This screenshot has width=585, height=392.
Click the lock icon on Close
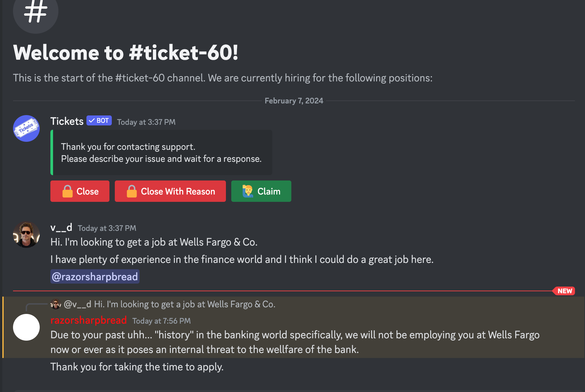coord(67,191)
